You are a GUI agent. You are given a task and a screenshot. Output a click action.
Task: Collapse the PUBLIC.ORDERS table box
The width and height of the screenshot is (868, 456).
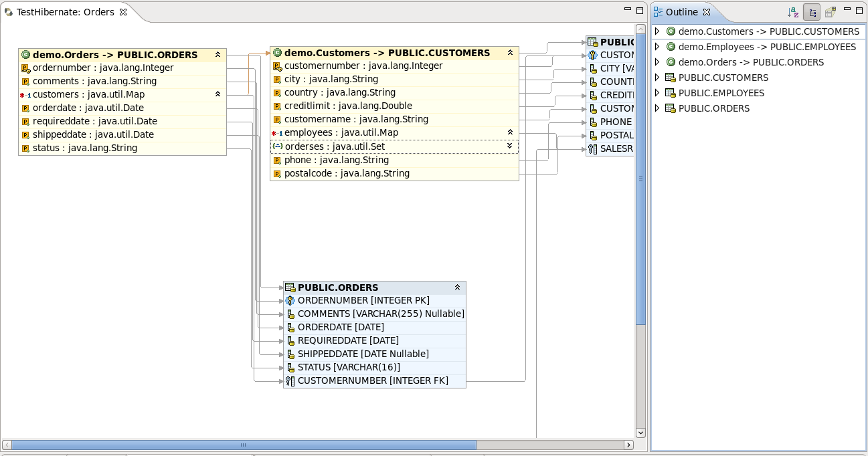(457, 288)
